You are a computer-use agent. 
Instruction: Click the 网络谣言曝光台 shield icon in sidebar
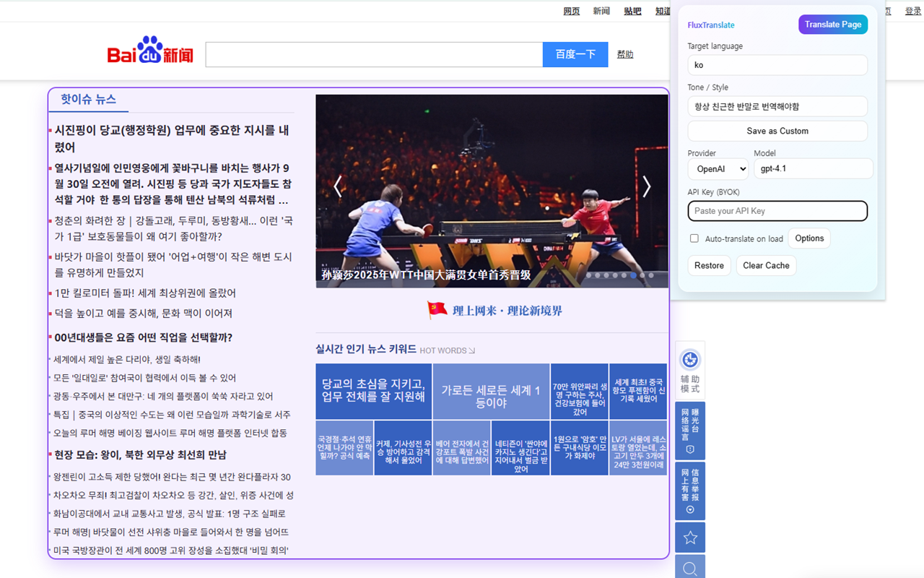(689, 431)
